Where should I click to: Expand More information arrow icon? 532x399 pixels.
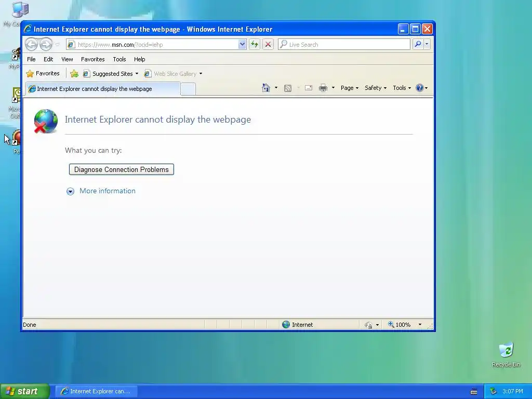click(70, 191)
